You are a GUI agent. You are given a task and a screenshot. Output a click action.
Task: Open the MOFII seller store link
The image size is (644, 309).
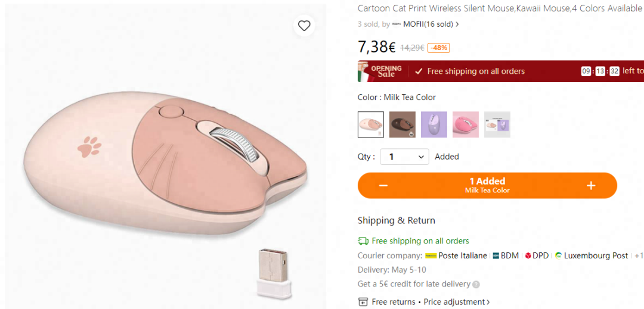(428, 24)
